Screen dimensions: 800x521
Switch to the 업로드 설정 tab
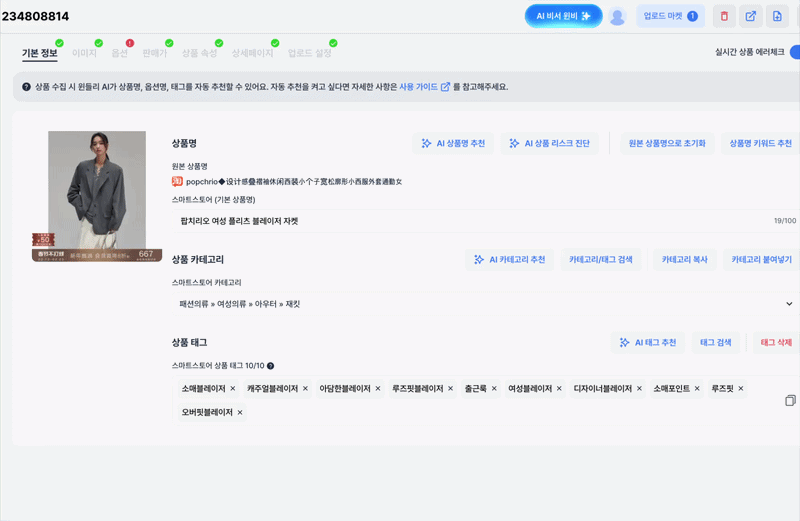[310, 53]
